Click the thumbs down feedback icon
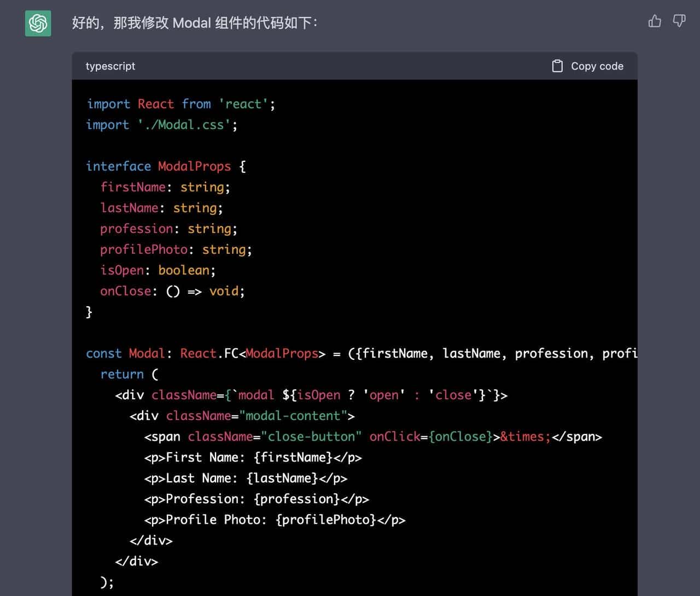The width and height of the screenshot is (700, 596). 679,21
